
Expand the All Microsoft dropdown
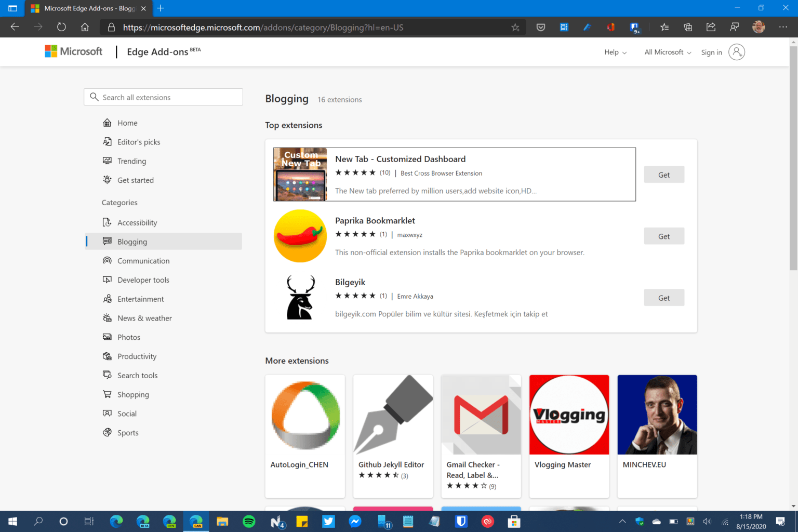tap(667, 52)
